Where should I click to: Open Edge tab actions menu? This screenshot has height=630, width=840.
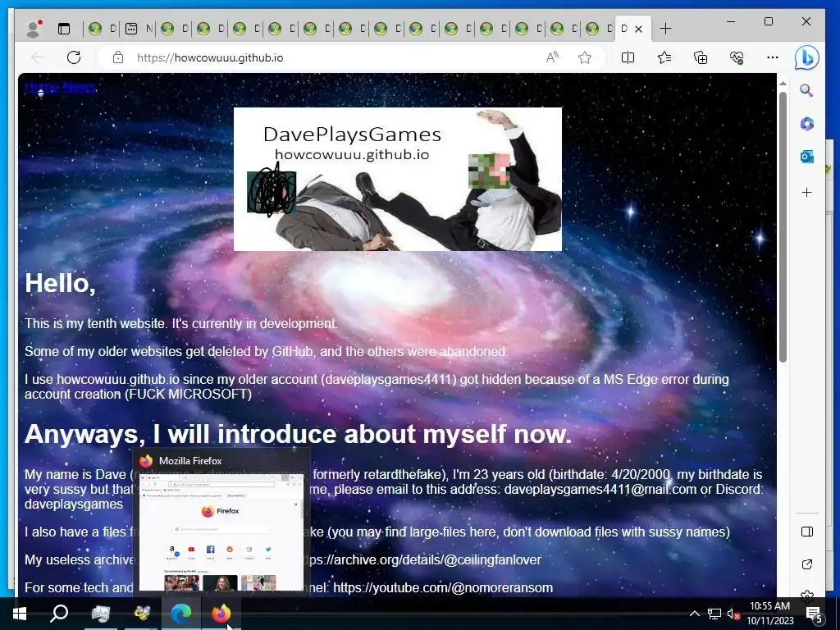coord(64,29)
